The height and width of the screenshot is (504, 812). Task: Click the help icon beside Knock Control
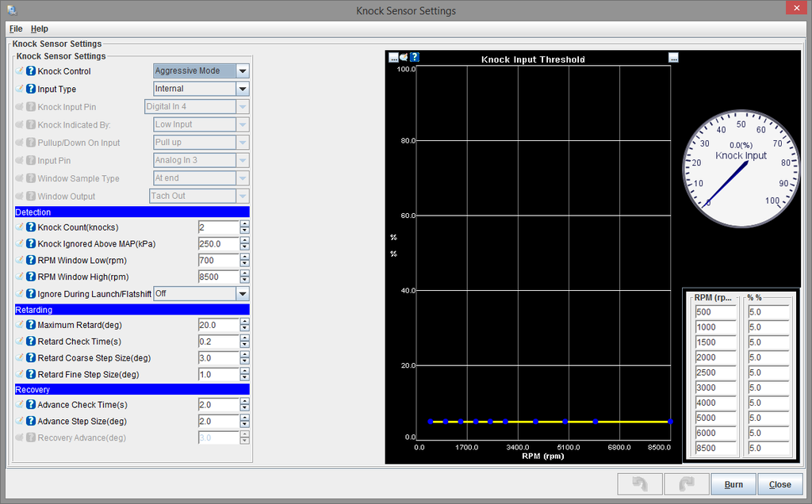pyautogui.click(x=31, y=71)
